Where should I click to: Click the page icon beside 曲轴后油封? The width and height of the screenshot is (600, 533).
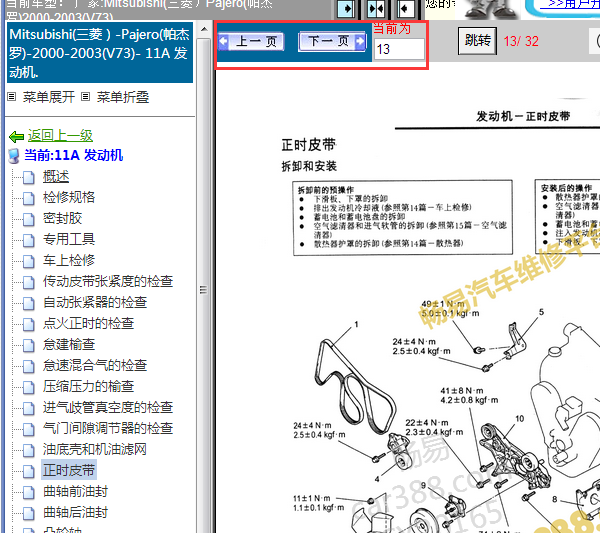(28, 513)
